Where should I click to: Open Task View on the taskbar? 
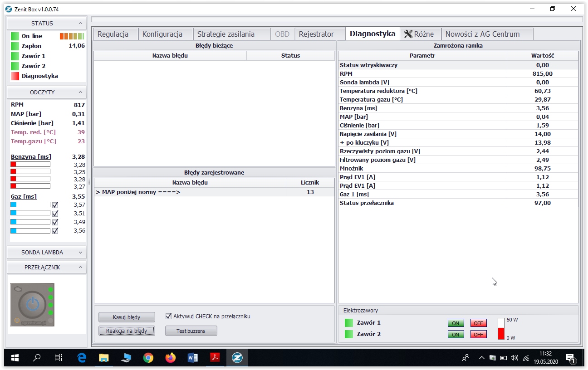(59, 358)
